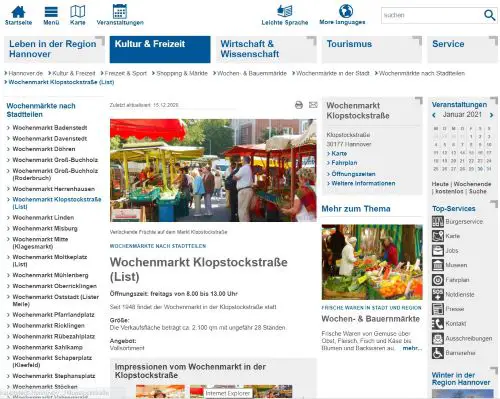This screenshot has height=399, width=500.
Task: Open Ausschreibungen top service icon
Action: tap(438, 338)
